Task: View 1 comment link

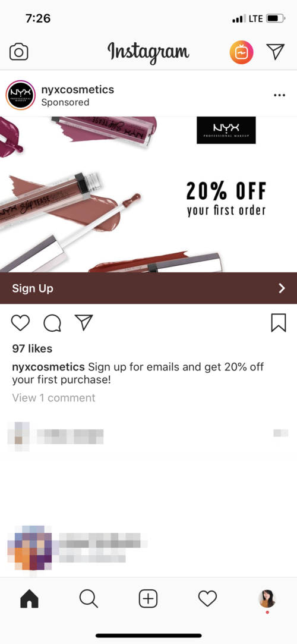Action: (53, 398)
